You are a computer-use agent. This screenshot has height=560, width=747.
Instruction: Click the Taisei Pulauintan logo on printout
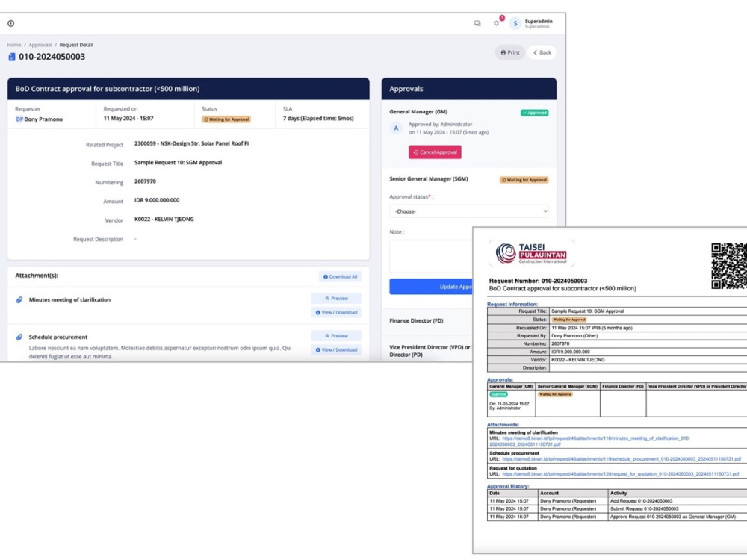click(x=531, y=253)
